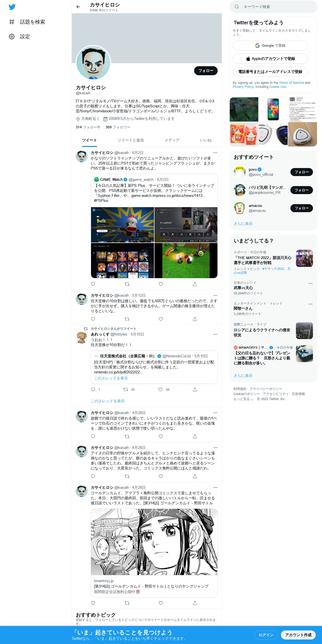Image resolution: width=322 pixels, height=644 pixels.
Task: Sign up with 電話番号またはメールアドレスで登録
Action: [x=270, y=72]
